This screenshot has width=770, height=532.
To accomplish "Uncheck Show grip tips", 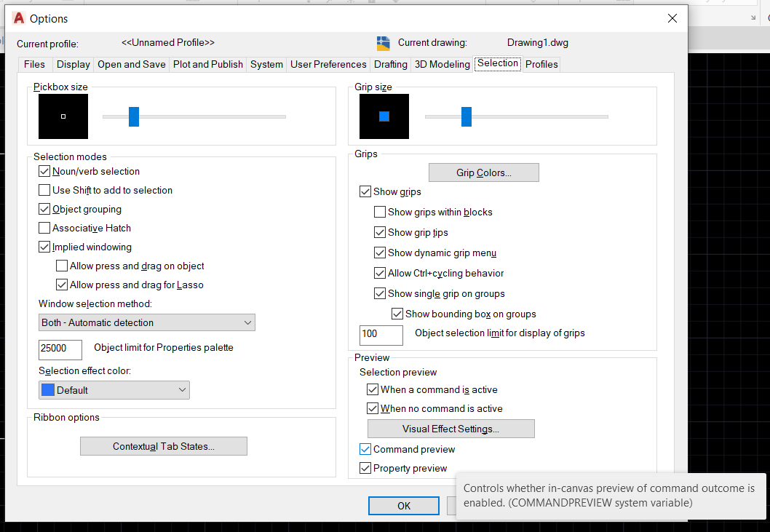I will (379, 232).
